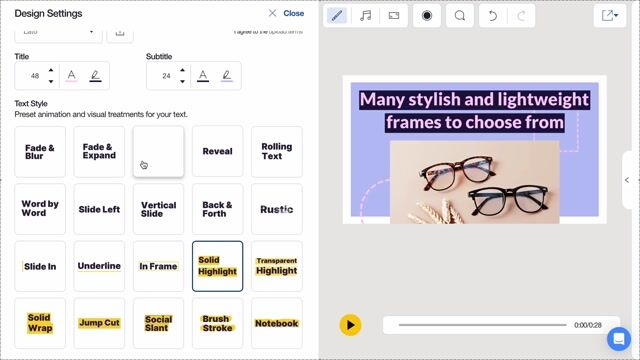This screenshot has width=640, height=360.
Task: Choose the Vertical Slide text style
Action: (158, 209)
